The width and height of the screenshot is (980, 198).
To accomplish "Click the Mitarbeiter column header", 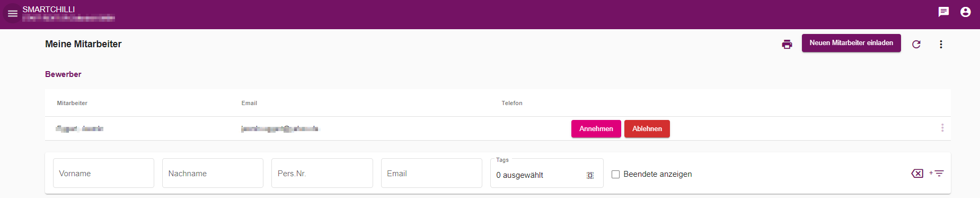I will coord(72,103).
